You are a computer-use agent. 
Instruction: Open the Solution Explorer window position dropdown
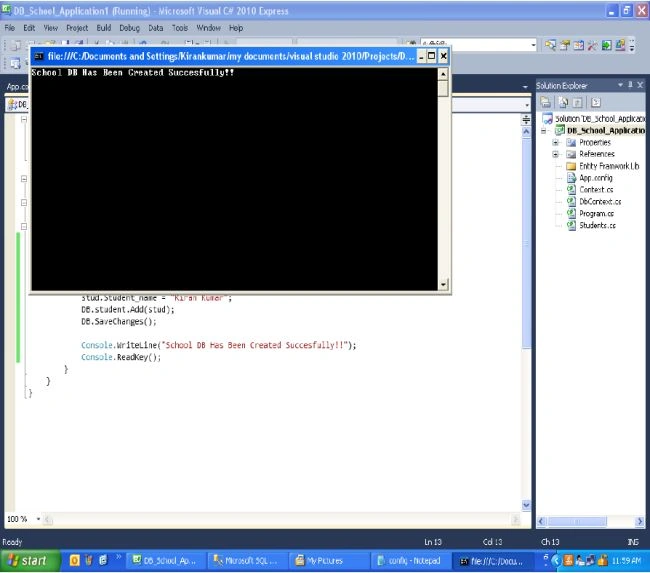coord(621,85)
